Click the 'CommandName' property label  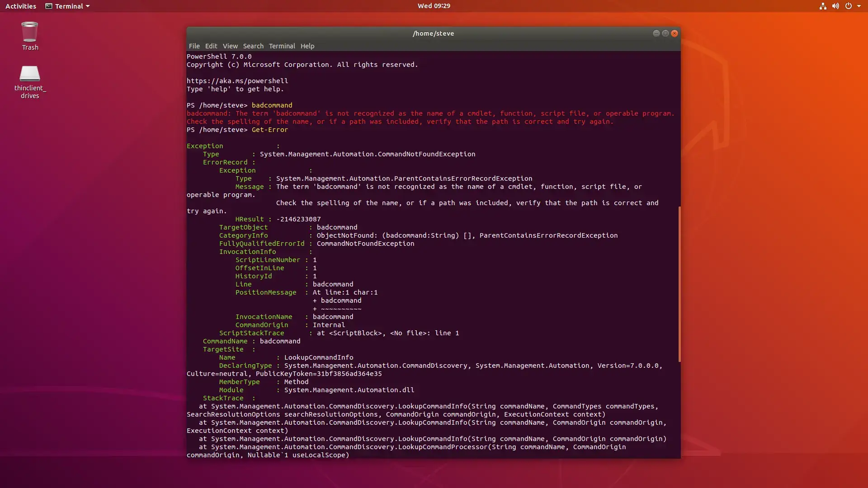point(225,341)
